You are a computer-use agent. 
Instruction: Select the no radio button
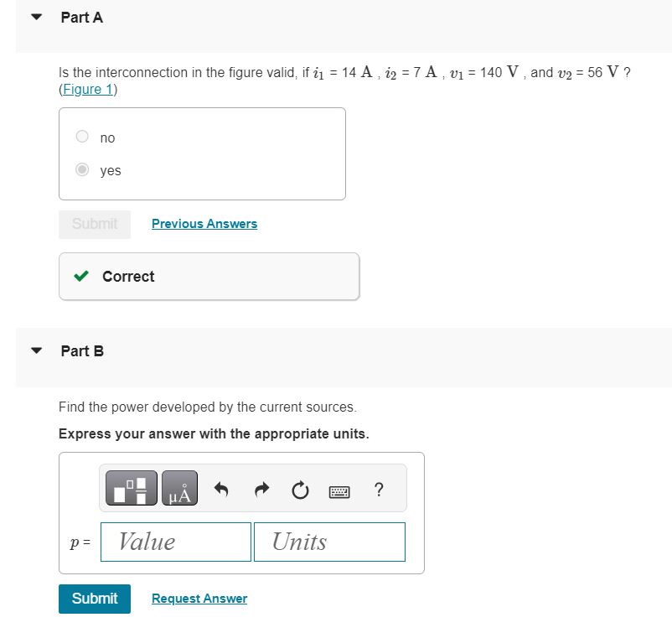pyautogui.click(x=81, y=136)
